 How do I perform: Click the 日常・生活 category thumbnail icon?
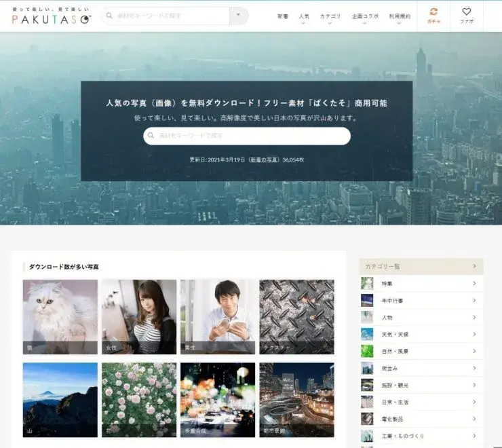click(x=367, y=402)
